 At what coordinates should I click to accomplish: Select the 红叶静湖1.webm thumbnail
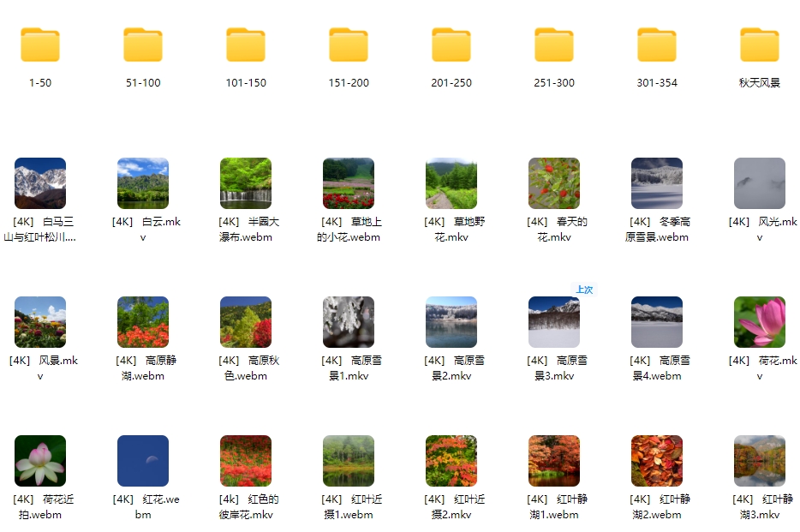(x=554, y=461)
